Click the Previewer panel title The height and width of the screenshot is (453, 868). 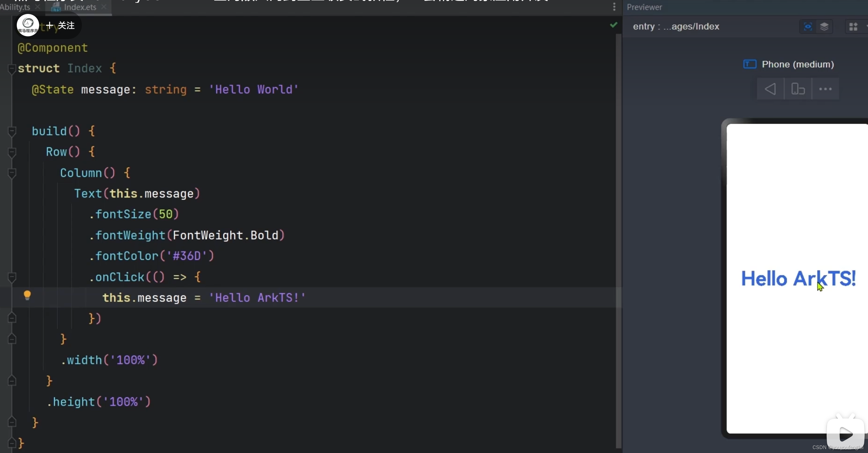(644, 7)
